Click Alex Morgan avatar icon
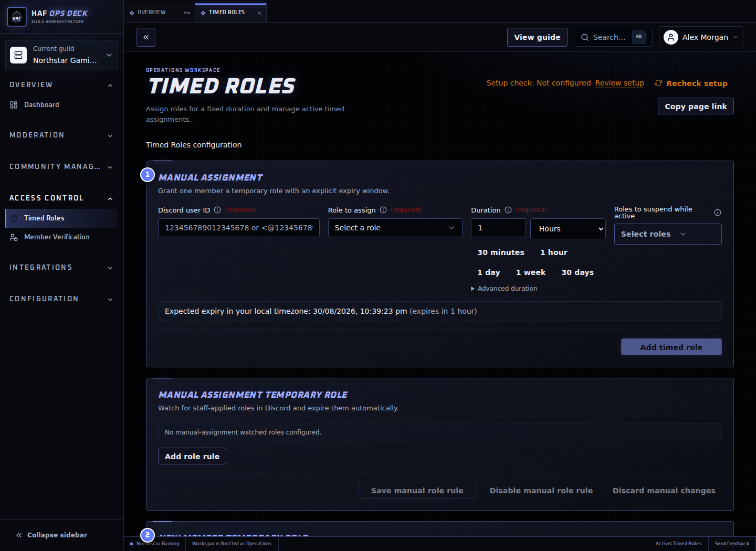The width and height of the screenshot is (756, 551). 671,37
